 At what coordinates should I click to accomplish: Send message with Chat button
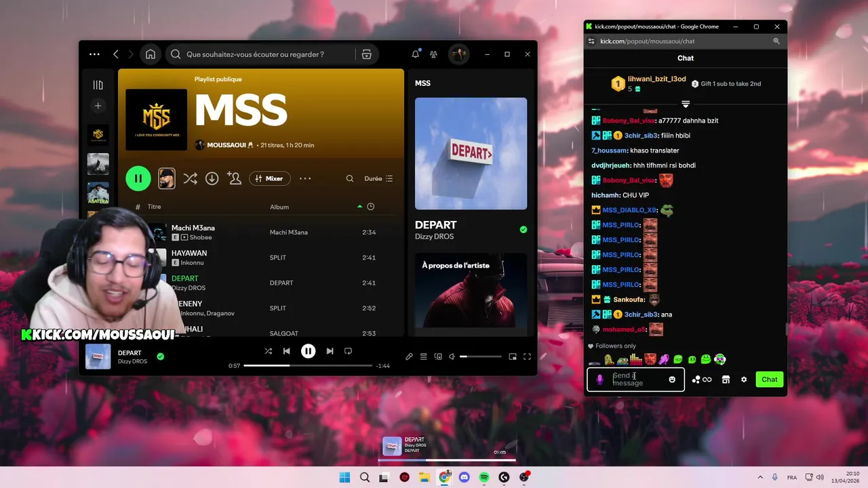770,380
